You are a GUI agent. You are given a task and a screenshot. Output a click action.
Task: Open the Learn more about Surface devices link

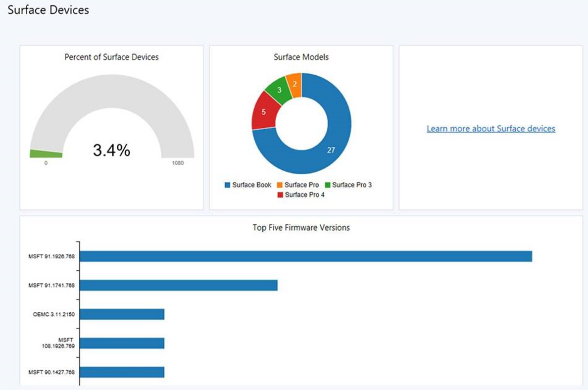(x=491, y=128)
